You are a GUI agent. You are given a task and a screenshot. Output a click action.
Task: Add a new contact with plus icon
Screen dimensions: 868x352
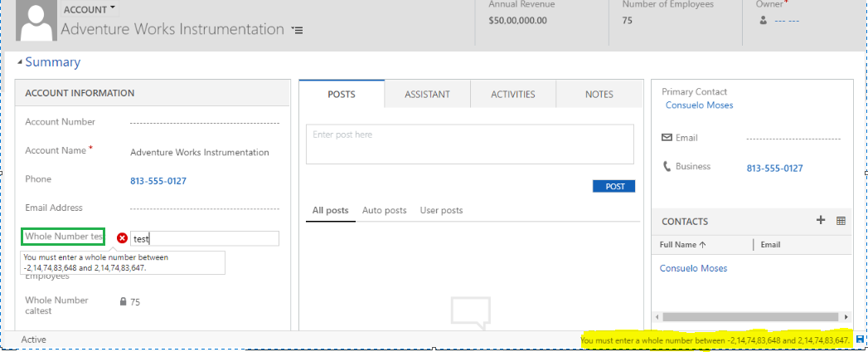[821, 220]
